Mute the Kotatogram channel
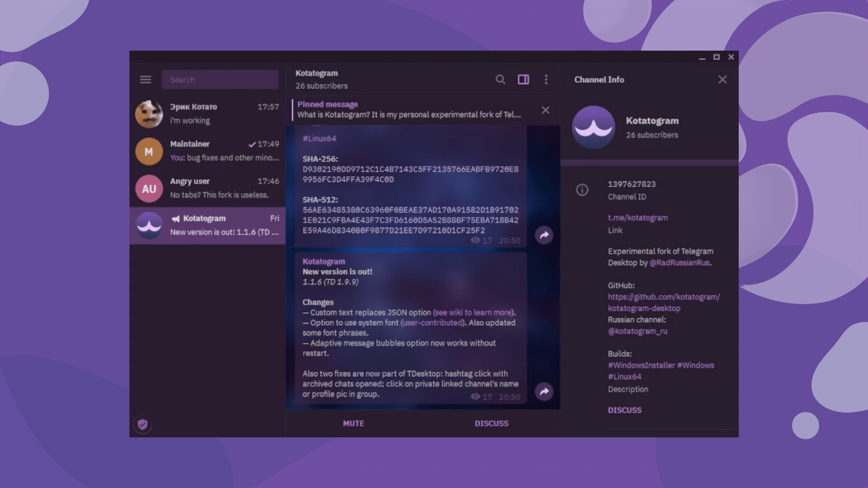The height and width of the screenshot is (488, 868). click(354, 423)
